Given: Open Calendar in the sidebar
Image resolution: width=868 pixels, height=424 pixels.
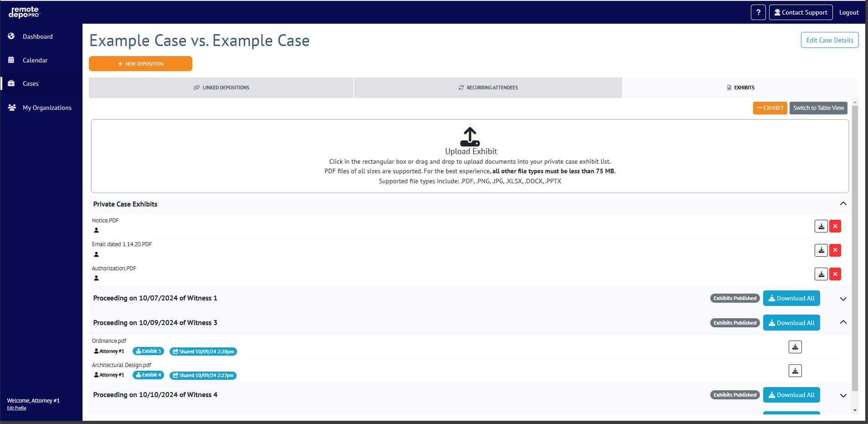Looking at the screenshot, I should point(35,60).
